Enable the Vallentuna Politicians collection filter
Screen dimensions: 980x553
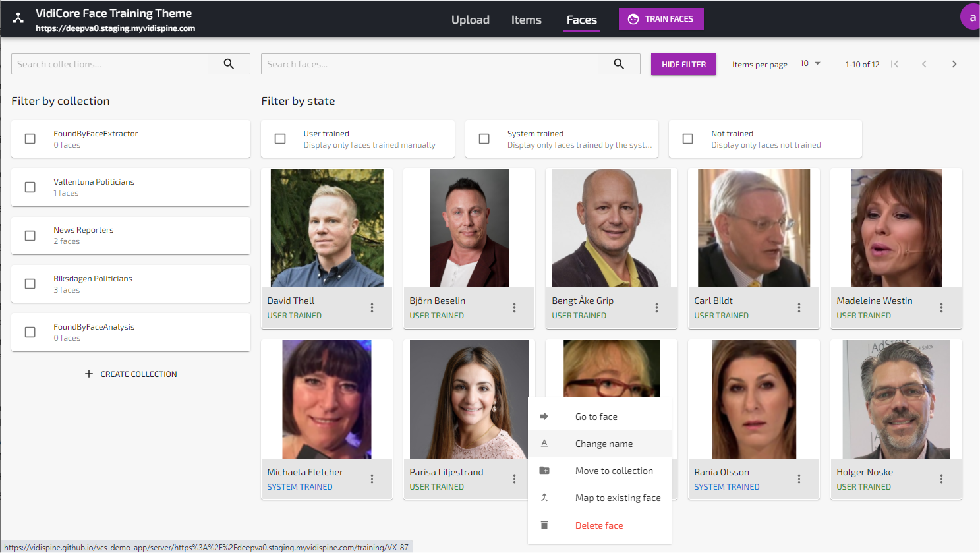point(30,187)
